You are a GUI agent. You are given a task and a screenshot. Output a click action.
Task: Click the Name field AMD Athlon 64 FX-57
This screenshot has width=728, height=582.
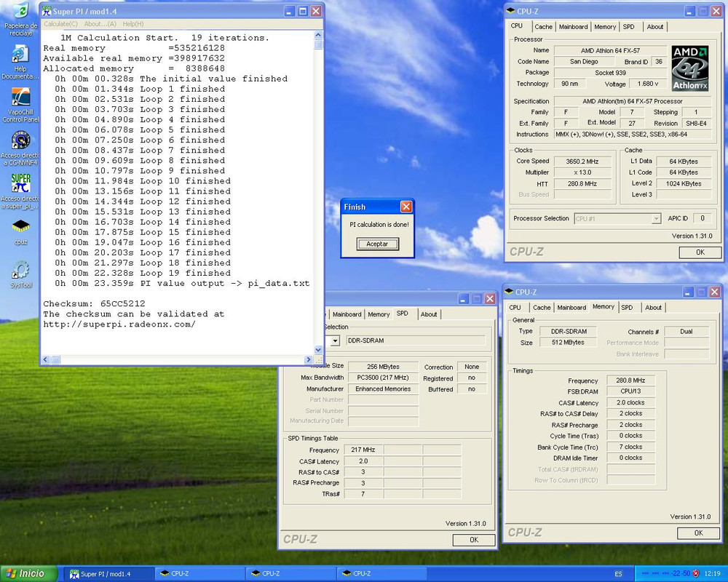[610, 50]
